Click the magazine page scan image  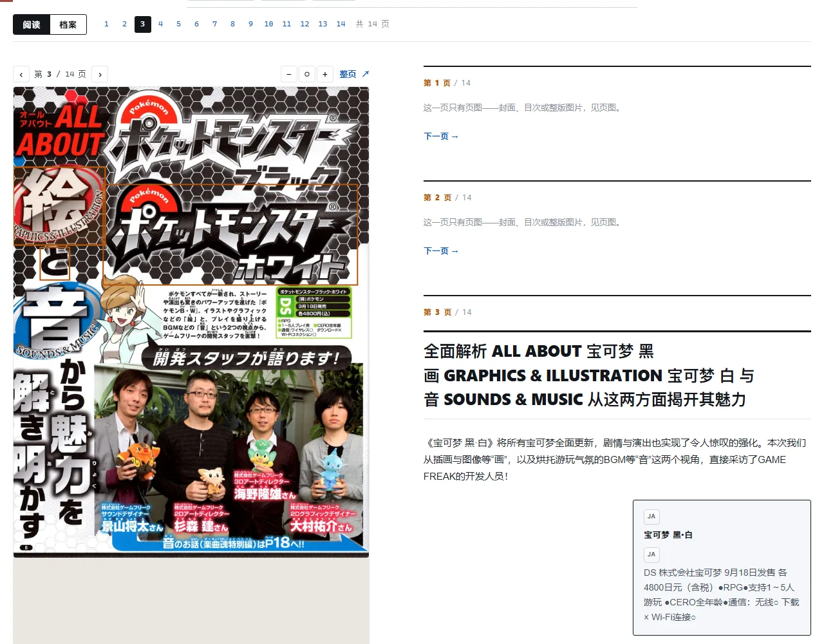tap(191, 322)
